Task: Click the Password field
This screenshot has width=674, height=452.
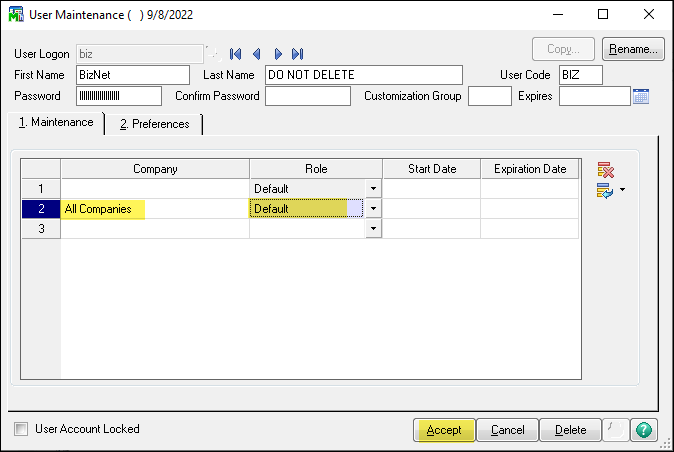Action: [x=119, y=96]
